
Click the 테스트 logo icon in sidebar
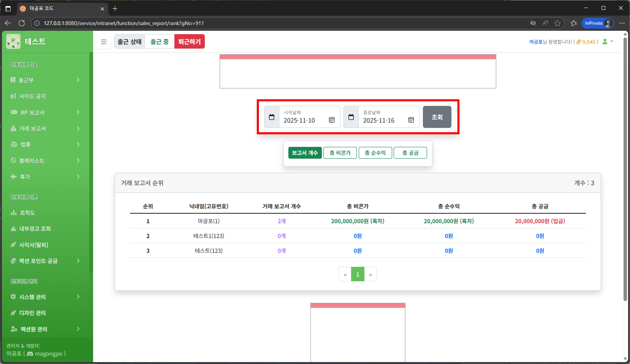tap(13, 41)
